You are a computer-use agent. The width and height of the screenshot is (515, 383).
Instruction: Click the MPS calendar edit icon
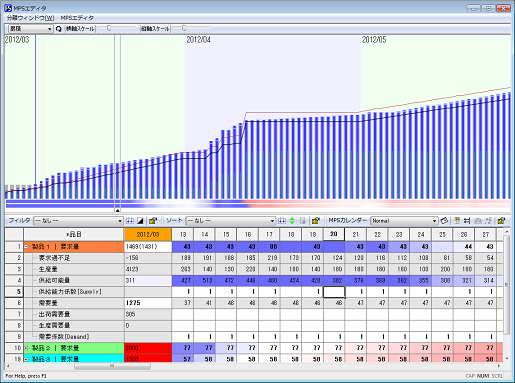coord(444,221)
